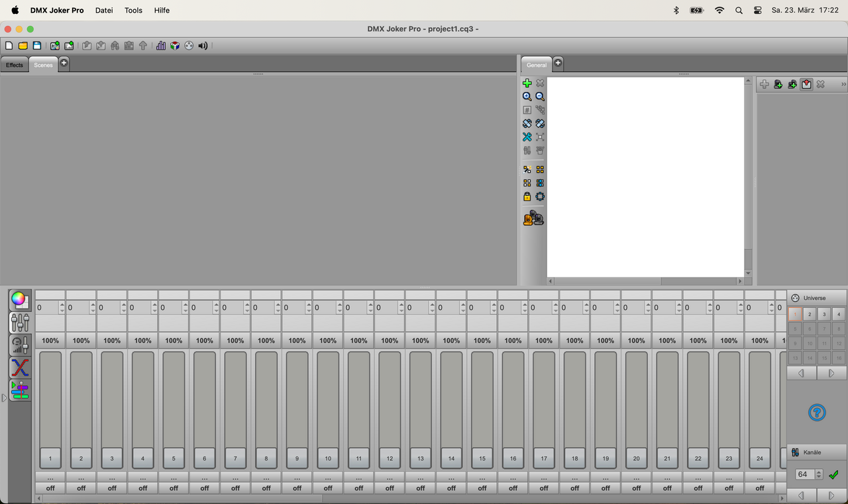Open the red-blue crossfade curve icon
Screen dimensions: 848x504
pos(20,368)
